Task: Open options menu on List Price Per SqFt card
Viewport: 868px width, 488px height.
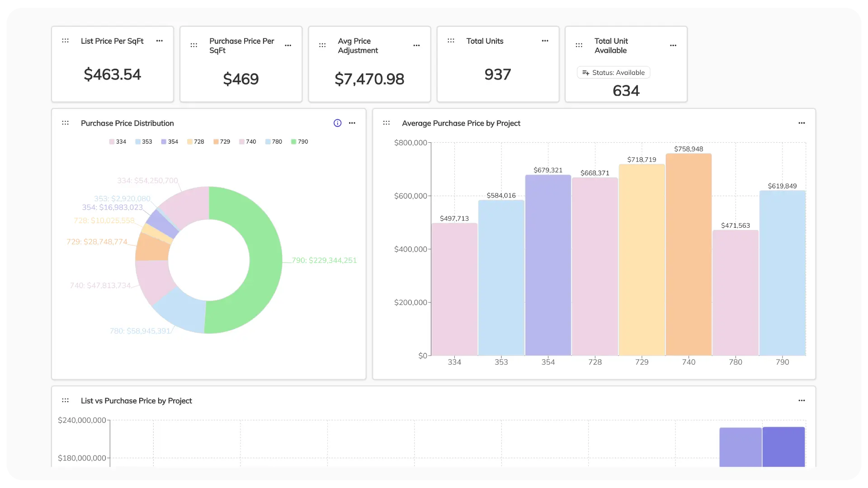Action: point(160,41)
